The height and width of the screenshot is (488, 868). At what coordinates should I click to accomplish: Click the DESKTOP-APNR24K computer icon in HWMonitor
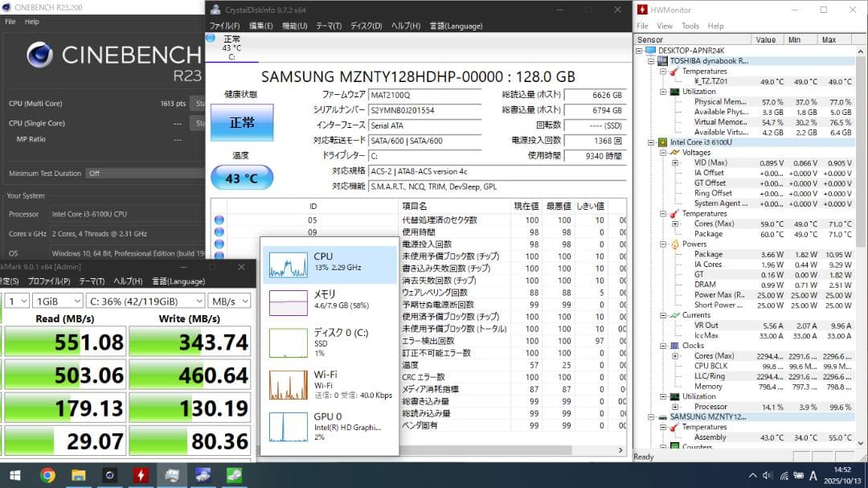(x=650, y=51)
